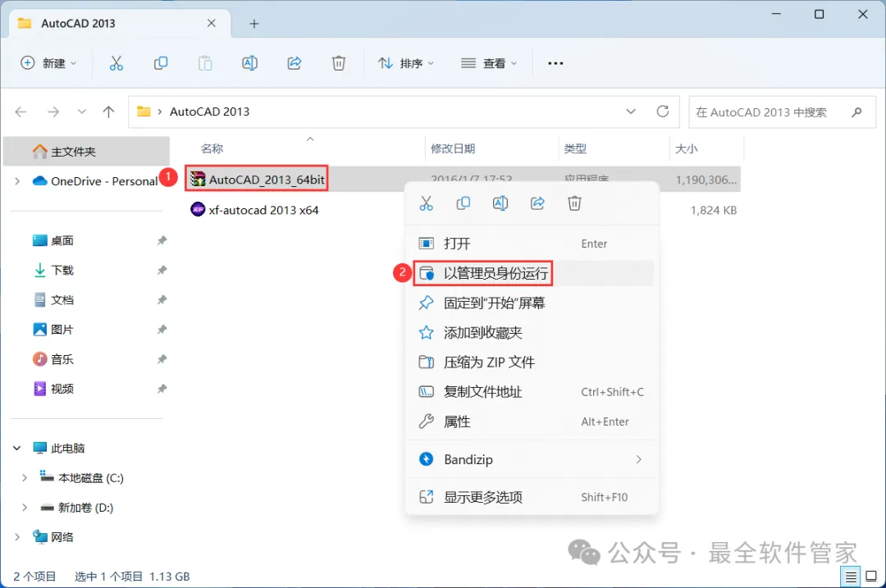Expand the 网络 tree node
The width and height of the screenshot is (886, 588).
(x=17, y=537)
